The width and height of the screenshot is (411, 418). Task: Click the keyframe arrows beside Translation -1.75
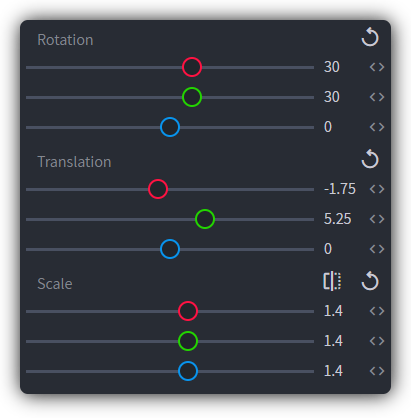(x=377, y=189)
